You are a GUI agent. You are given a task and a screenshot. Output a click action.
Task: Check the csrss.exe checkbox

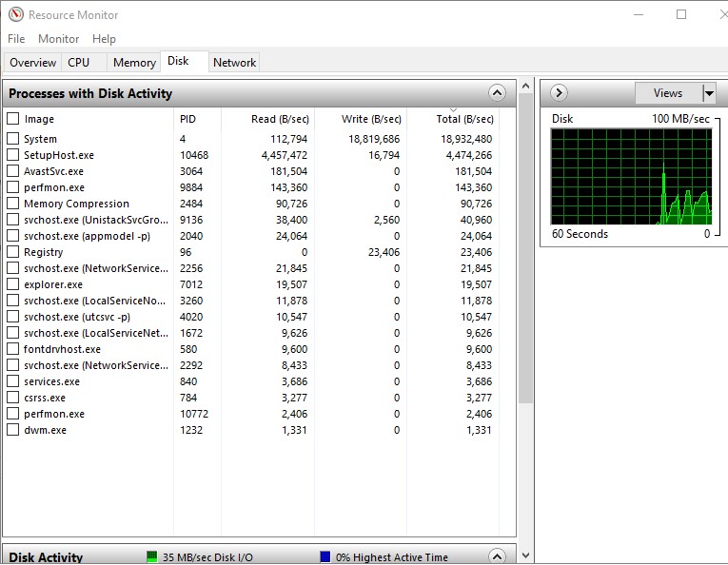(x=13, y=397)
